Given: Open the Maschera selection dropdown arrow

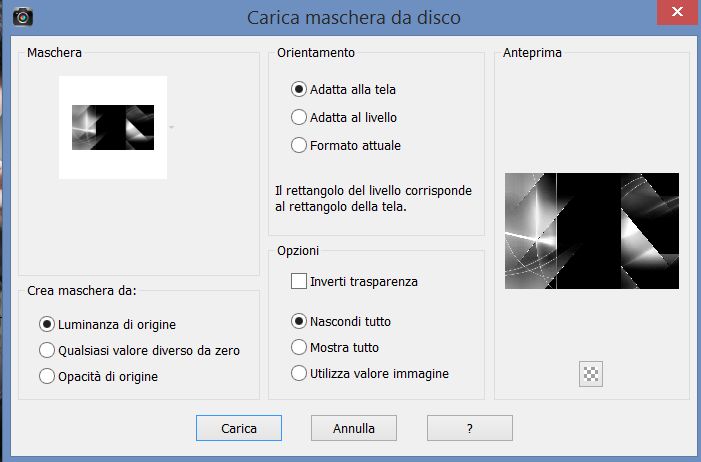Looking at the screenshot, I should pos(171,127).
